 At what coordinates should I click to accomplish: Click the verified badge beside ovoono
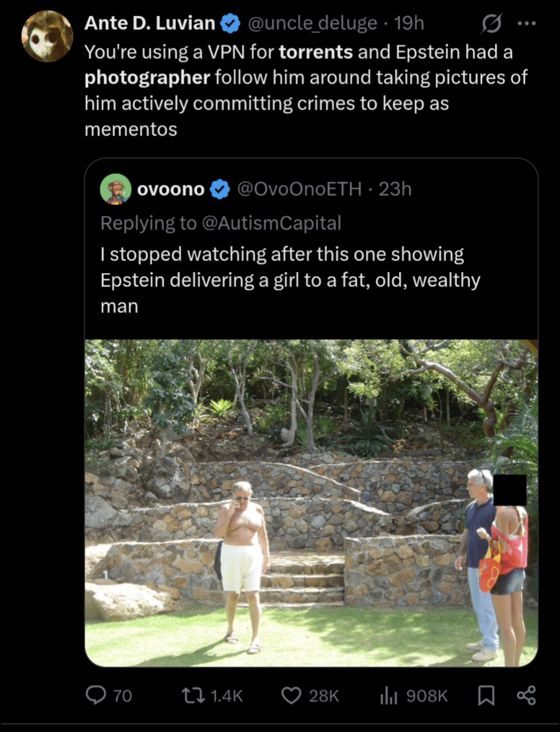coord(221,189)
